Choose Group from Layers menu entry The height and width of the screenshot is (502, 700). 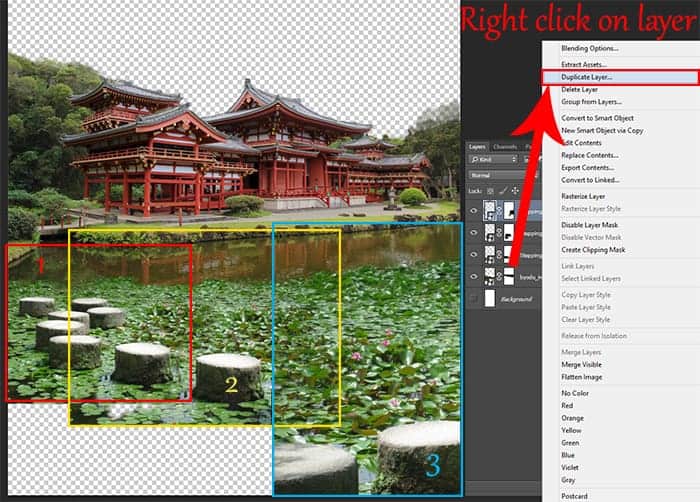(591, 102)
